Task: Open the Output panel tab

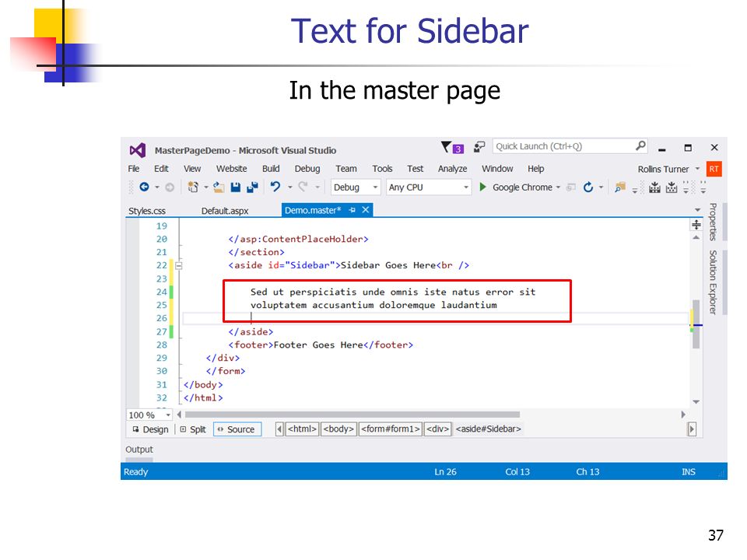Action: tap(139, 450)
